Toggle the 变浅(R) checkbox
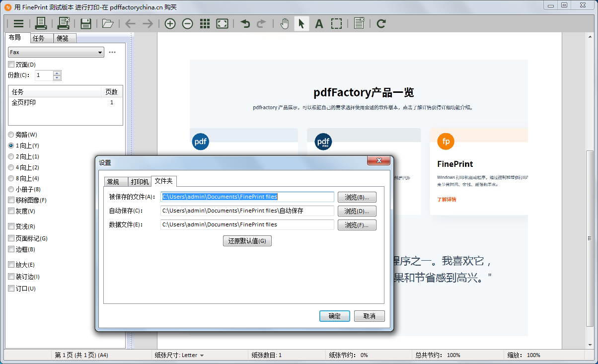 (11, 226)
